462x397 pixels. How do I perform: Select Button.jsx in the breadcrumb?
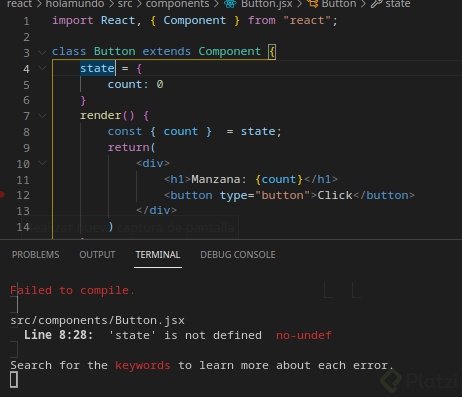click(266, 4)
